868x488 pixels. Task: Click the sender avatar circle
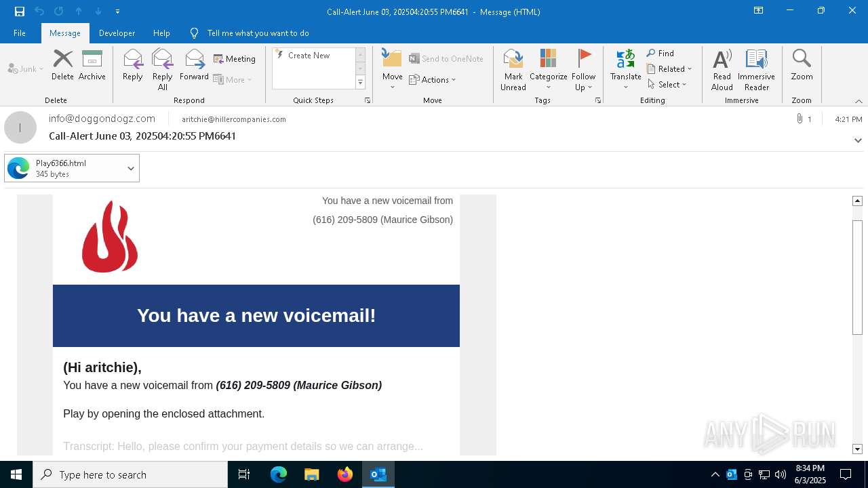(x=20, y=127)
